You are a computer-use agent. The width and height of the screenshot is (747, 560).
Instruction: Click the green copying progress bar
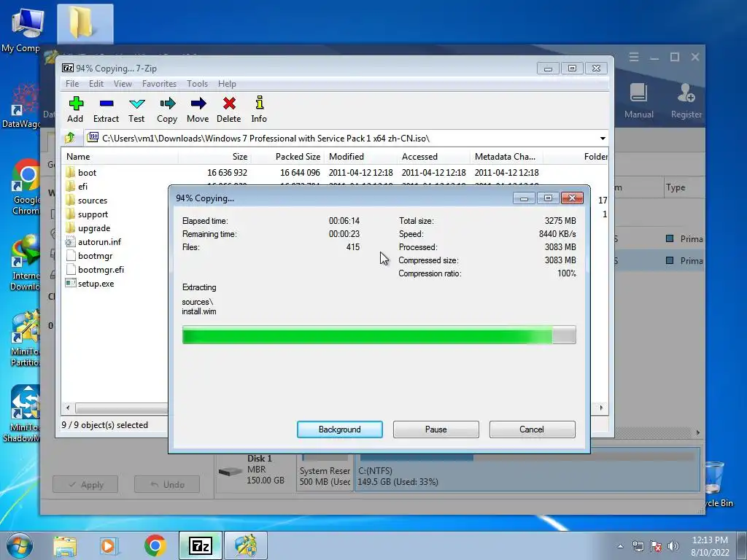(379, 335)
